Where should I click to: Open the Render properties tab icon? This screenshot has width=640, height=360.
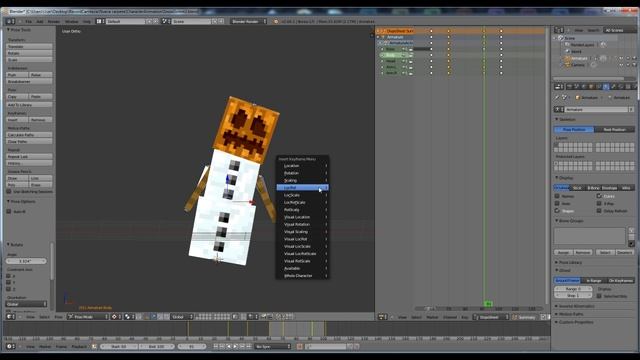(x=569, y=87)
